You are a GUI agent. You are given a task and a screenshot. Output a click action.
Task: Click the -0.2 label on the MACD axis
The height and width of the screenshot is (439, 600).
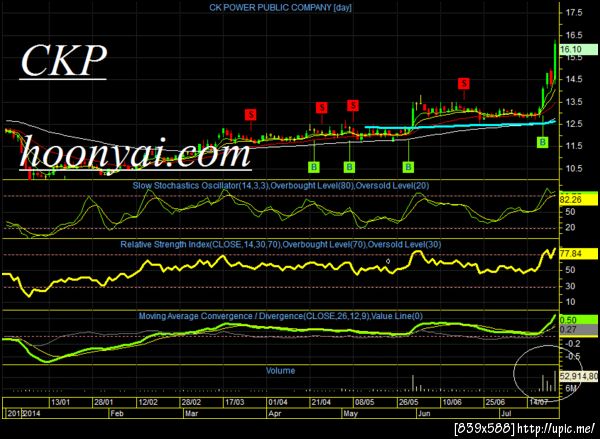[x=573, y=344]
